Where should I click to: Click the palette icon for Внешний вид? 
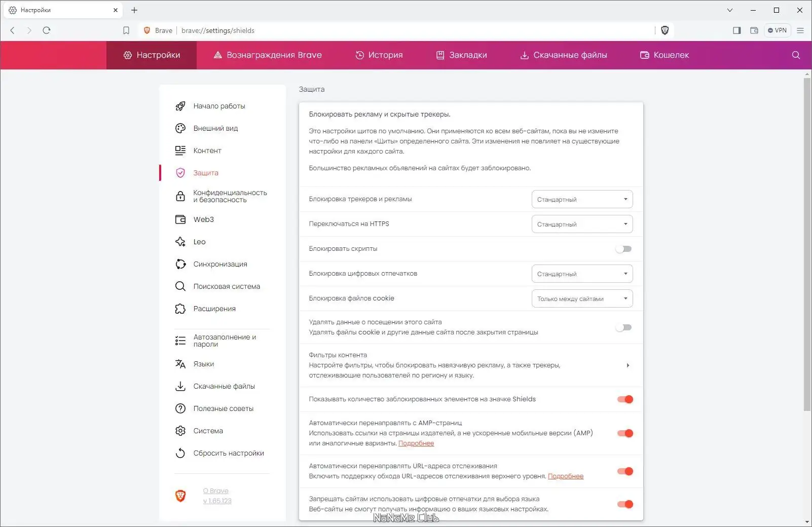tap(180, 128)
